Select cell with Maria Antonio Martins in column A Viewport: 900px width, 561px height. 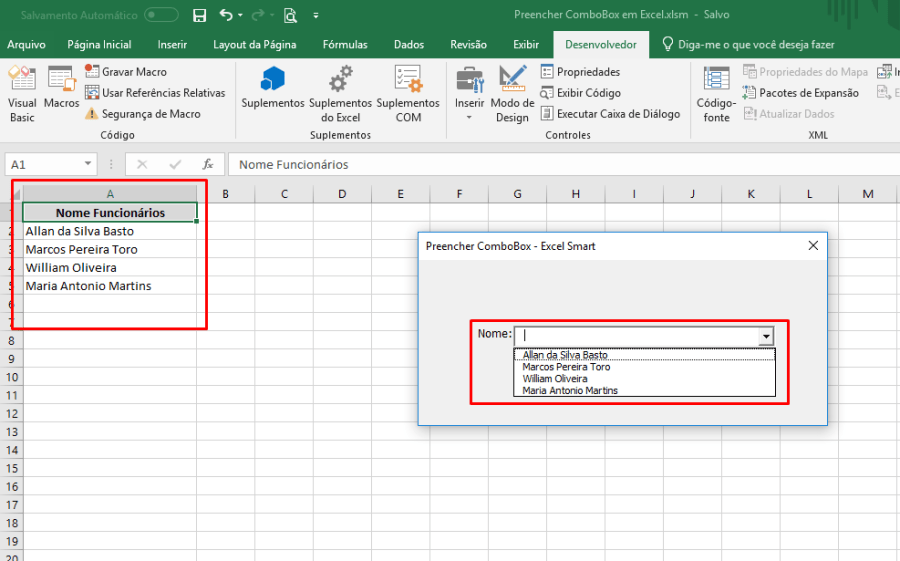[110, 286]
